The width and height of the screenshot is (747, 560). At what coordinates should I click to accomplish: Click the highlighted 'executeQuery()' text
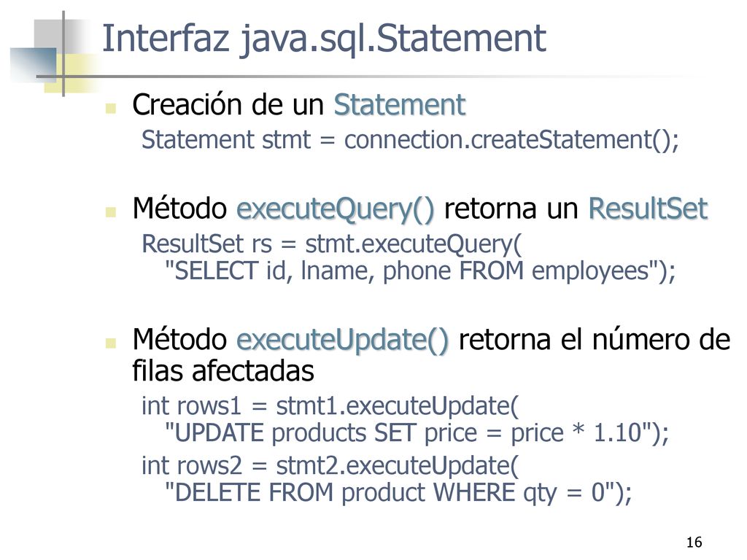point(336,209)
